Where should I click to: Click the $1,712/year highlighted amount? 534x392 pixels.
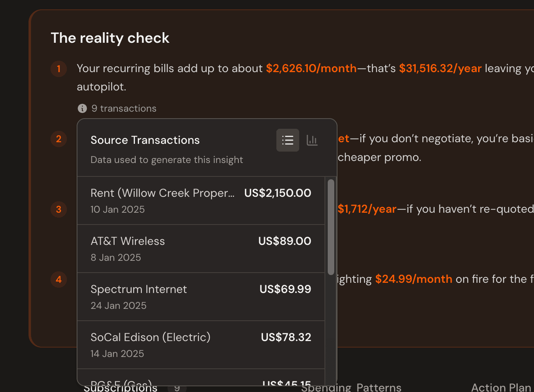tap(367, 209)
